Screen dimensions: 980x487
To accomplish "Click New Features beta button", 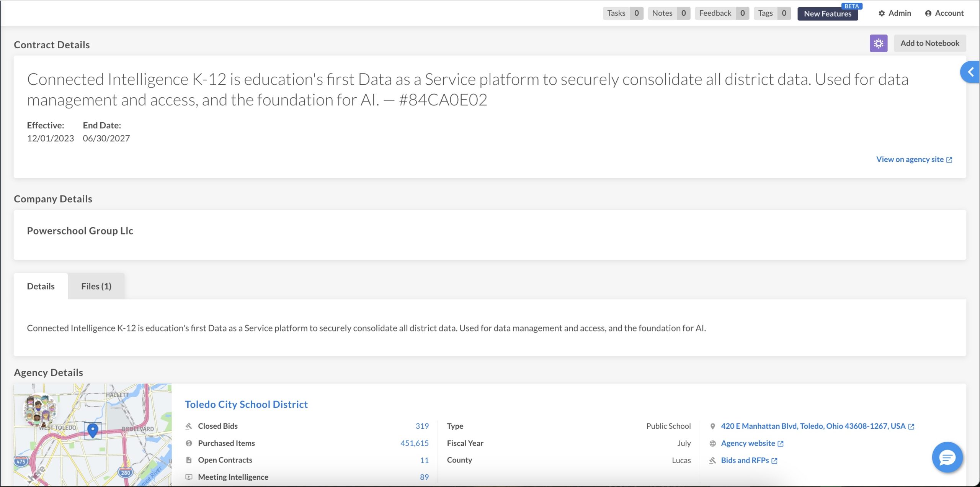I will 828,14.
